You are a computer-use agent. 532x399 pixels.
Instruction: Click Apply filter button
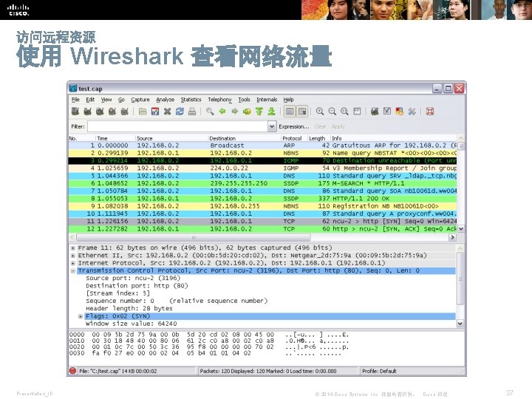click(338, 126)
